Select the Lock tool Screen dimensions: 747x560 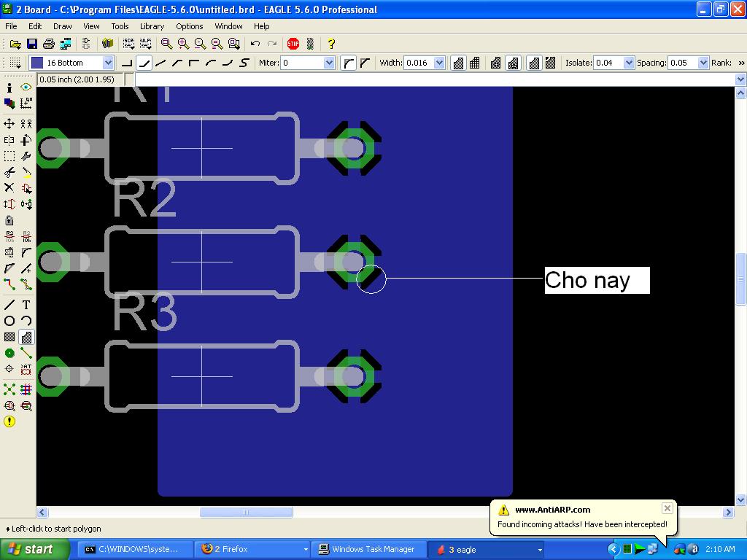pos(9,220)
